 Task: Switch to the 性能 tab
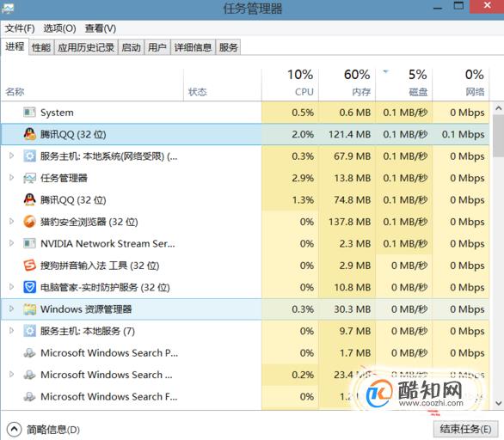point(41,47)
